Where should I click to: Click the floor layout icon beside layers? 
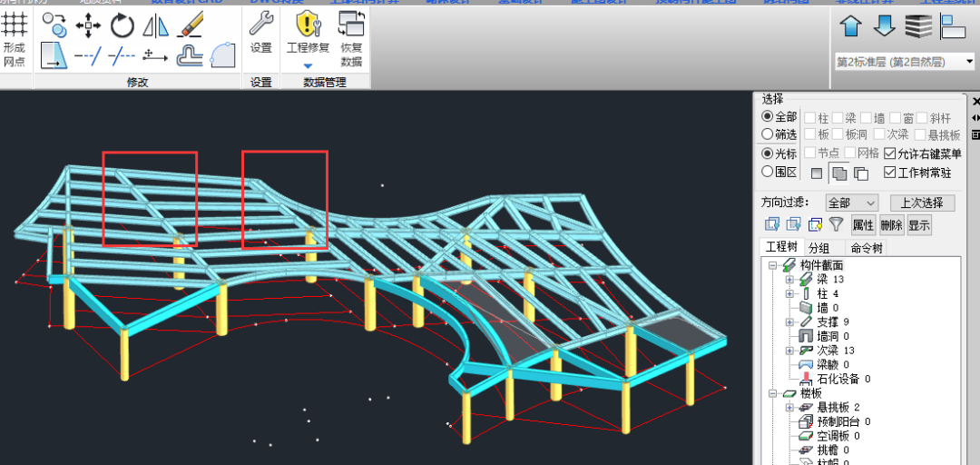click(953, 26)
